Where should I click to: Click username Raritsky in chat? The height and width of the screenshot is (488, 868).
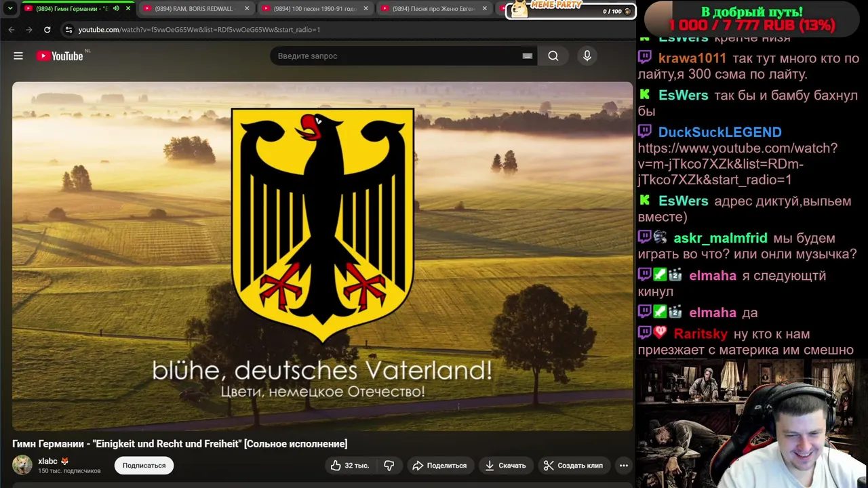[701, 334]
